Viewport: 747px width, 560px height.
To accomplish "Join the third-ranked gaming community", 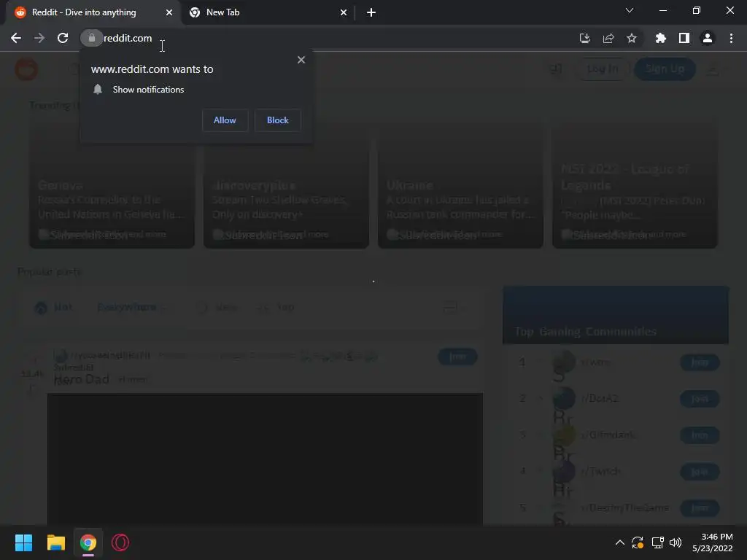I will [x=700, y=435].
